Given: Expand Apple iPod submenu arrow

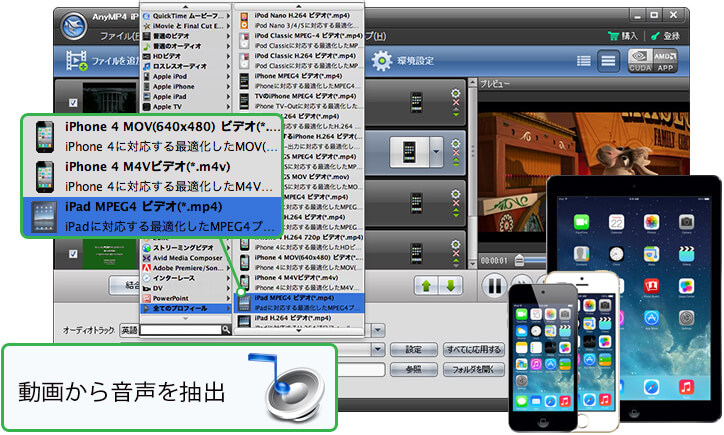Looking at the screenshot, I should pyautogui.click(x=228, y=76).
